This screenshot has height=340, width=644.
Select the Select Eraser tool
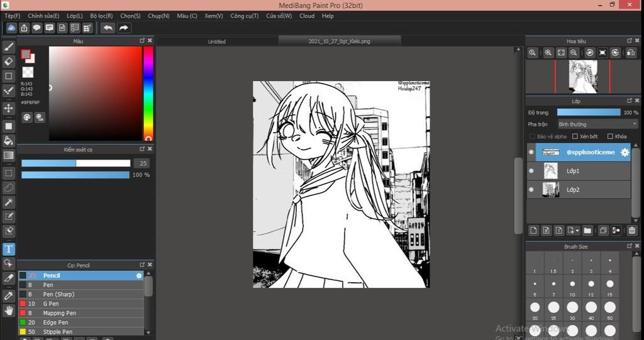click(x=9, y=231)
